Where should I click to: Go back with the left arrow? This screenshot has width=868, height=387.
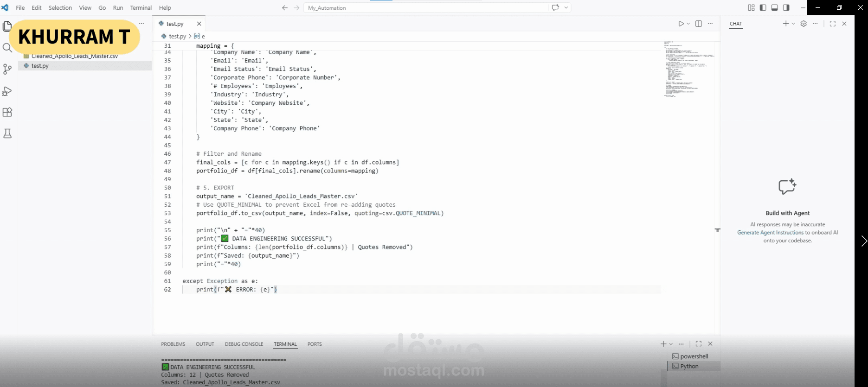(285, 8)
